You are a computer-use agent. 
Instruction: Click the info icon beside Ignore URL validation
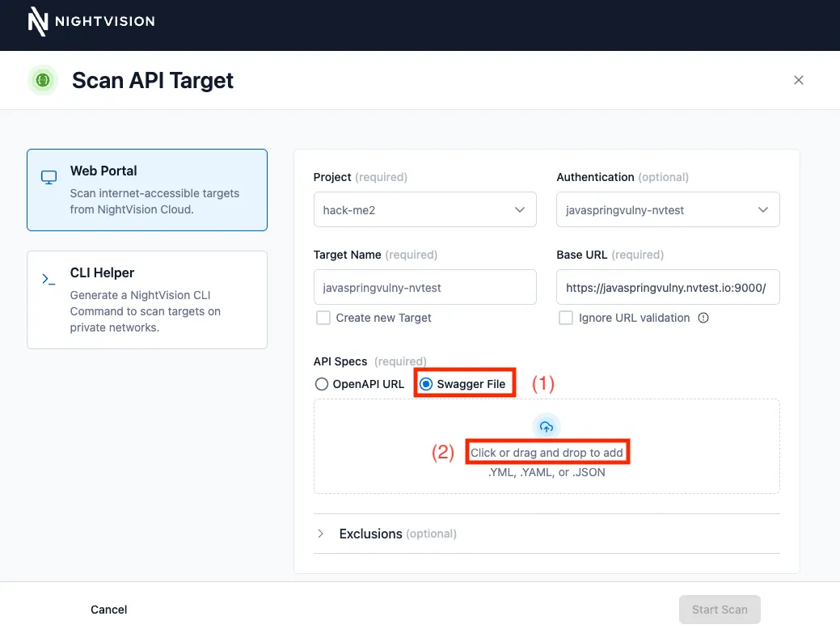click(x=703, y=318)
